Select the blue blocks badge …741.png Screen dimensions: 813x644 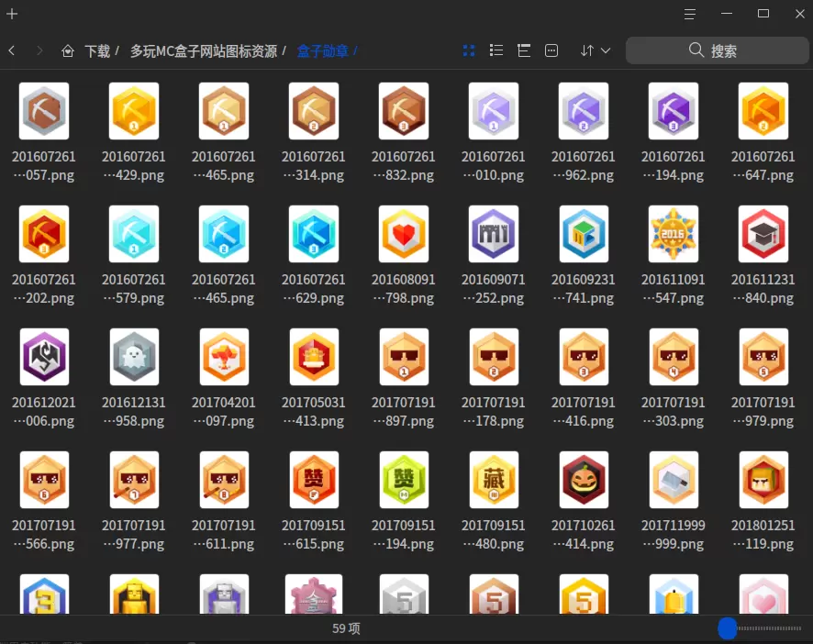(584, 234)
